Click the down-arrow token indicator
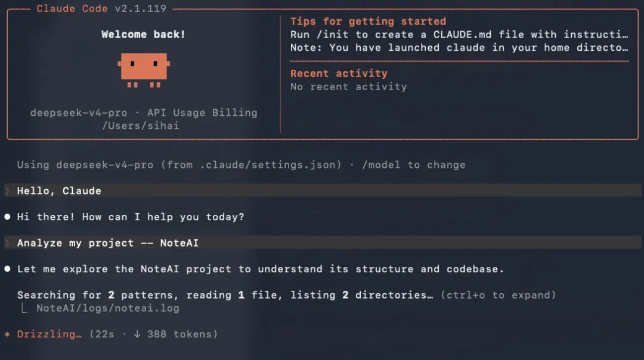This screenshot has height=360, width=644. tap(137, 334)
